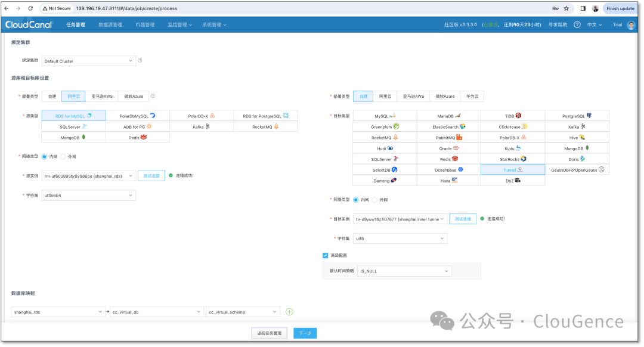Select StarRocks as target type
The width and height of the screenshot is (644, 347).
513,159
